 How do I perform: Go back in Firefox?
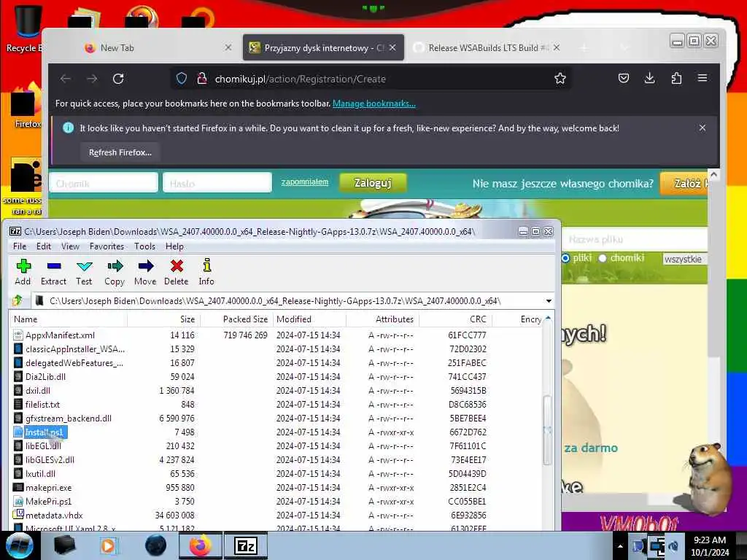66,79
